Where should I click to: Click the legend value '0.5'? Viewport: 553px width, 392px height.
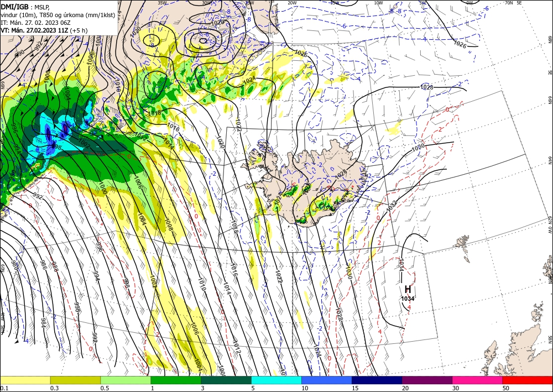pos(105,388)
